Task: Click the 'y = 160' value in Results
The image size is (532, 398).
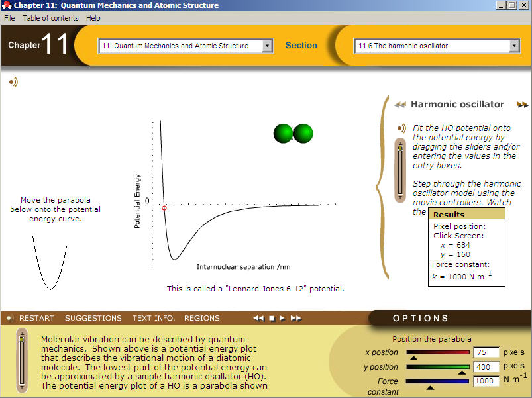Action: point(455,254)
